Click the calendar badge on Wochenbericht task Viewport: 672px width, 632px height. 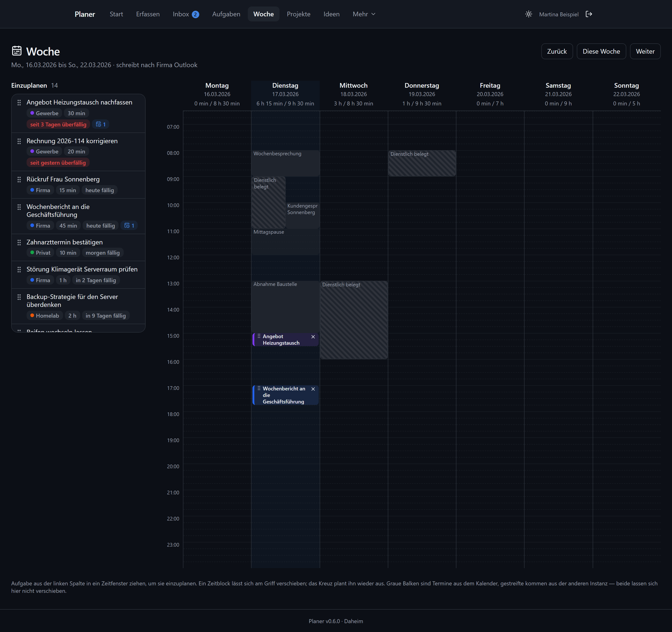(129, 226)
